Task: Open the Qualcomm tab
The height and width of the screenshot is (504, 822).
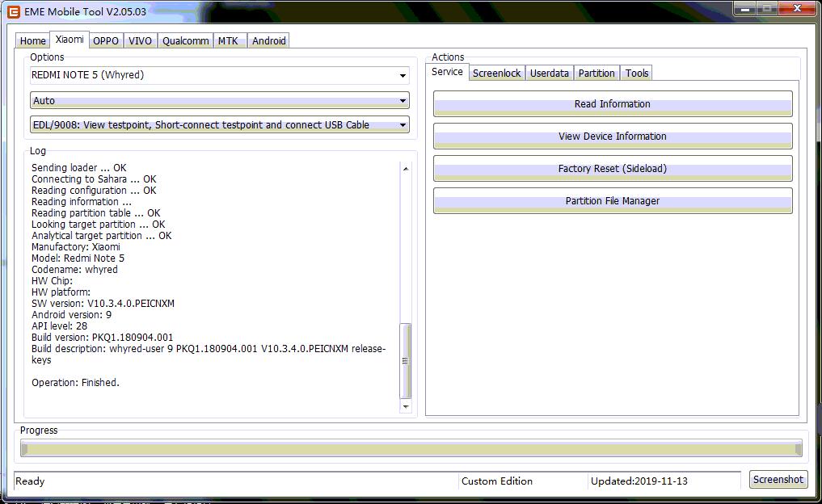Action: point(186,41)
